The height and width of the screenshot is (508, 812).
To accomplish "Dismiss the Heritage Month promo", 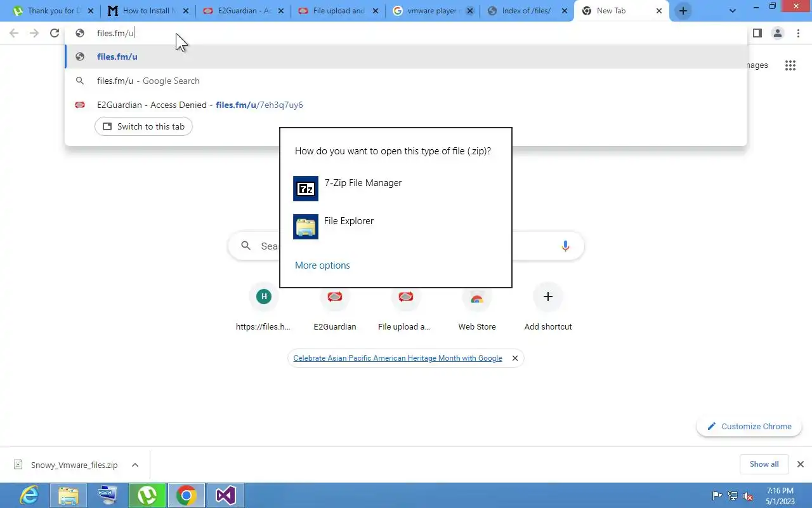I will coord(515,358).
